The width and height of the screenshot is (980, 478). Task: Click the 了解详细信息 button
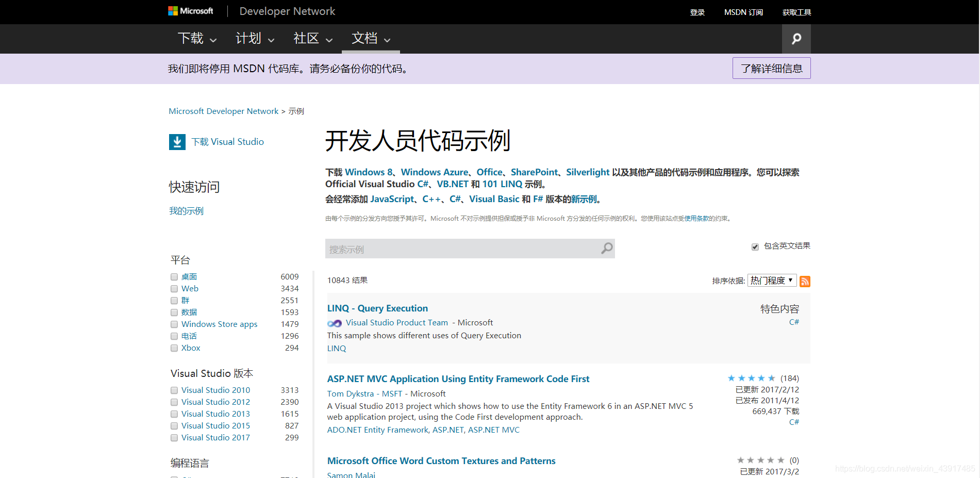(x=771, y=68)
